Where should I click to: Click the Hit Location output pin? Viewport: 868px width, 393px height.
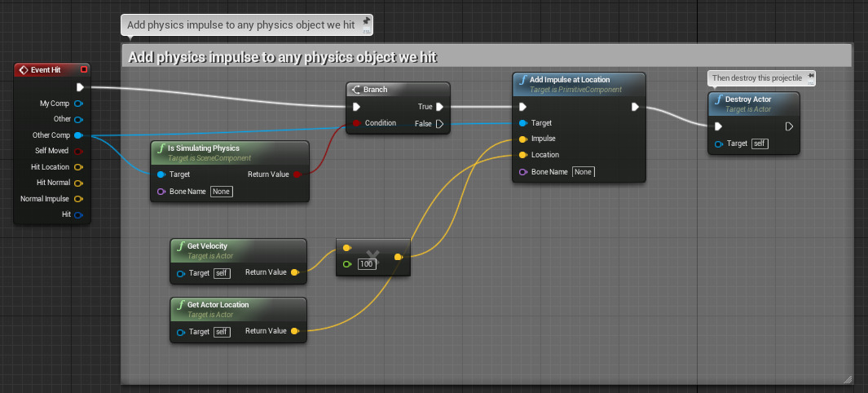[78, 167]
